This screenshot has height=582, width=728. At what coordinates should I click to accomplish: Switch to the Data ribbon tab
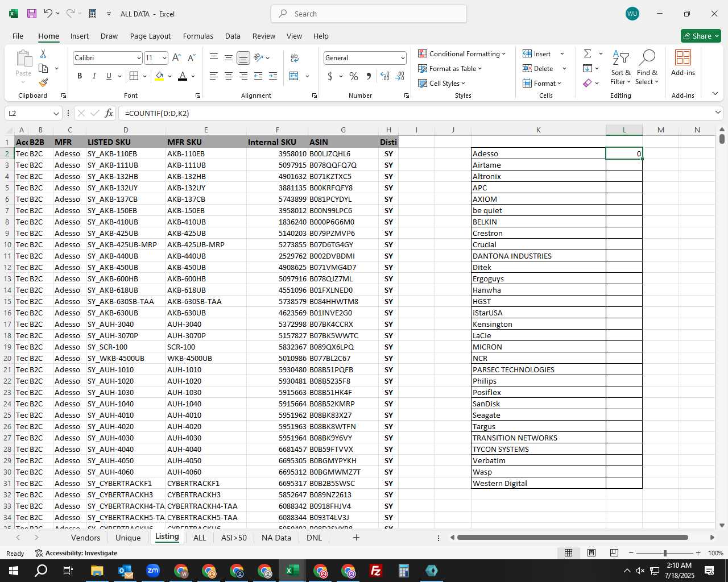[x=233, y=36]
